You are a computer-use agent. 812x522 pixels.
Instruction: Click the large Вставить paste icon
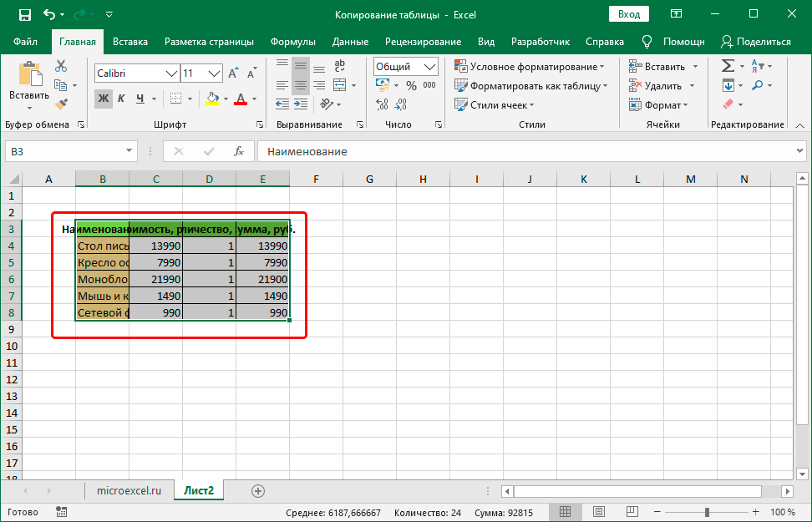(29, 73)
